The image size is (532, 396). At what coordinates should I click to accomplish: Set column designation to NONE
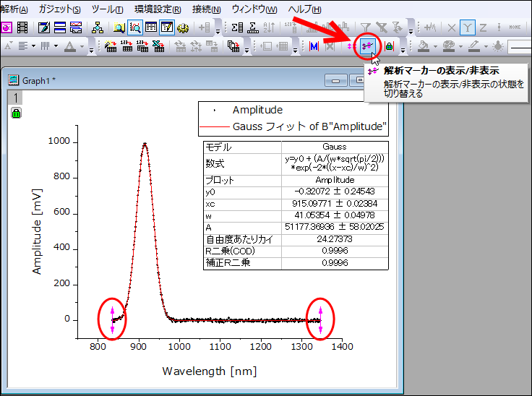(515, 27)
